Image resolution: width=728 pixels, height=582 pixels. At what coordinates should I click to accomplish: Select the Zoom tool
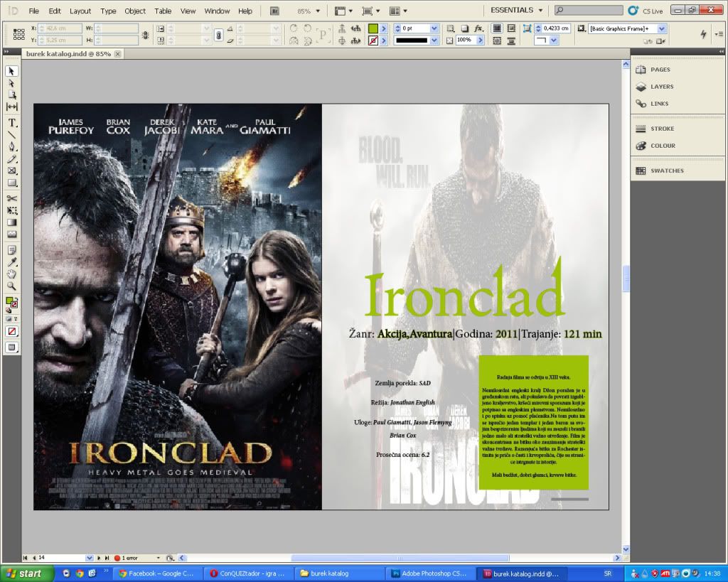pyautogui.click(x=11, y=286)
